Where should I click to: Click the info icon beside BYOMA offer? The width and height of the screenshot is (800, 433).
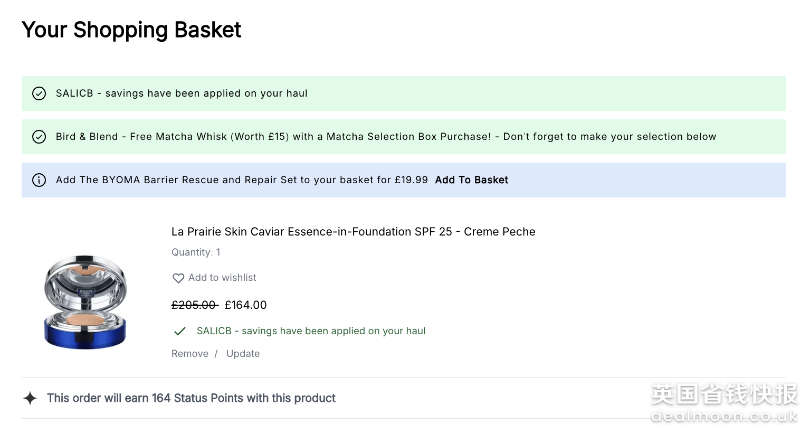[39, 180]
